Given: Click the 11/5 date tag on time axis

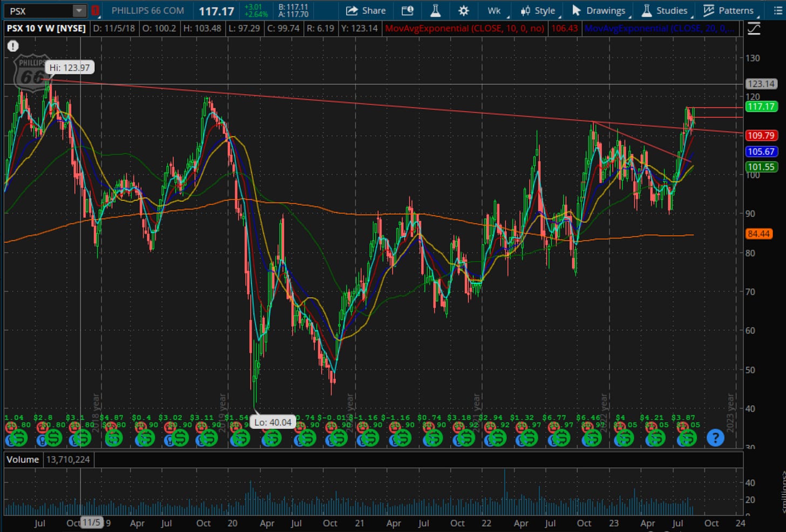Looking at the screenshot, I should pos(91,522).
